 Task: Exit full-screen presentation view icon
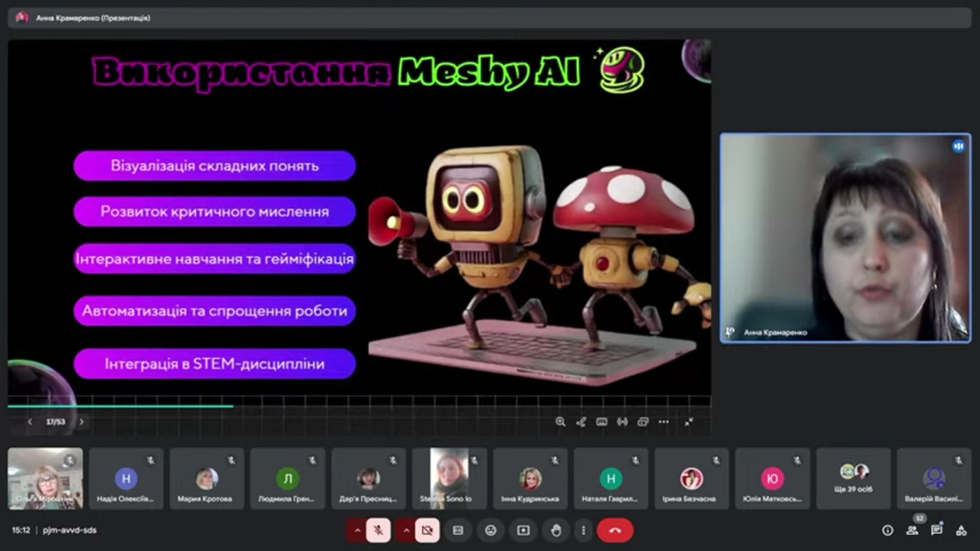[689, 422]
